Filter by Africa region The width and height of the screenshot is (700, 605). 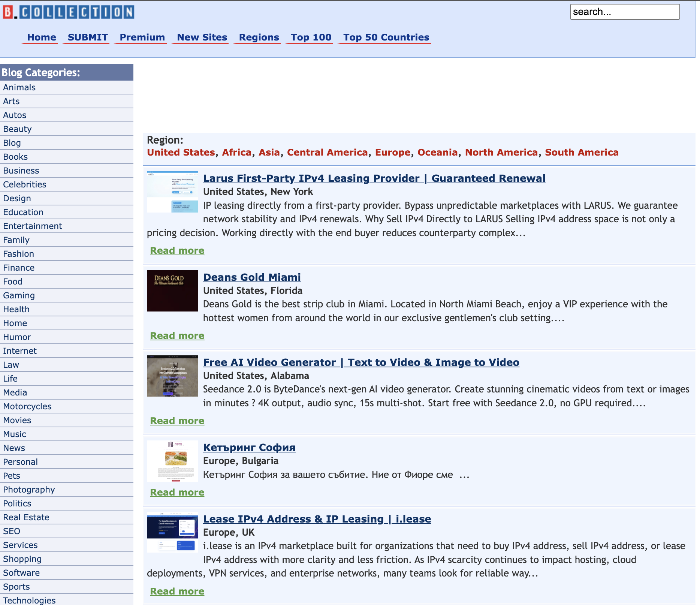[x=237, y=153]
